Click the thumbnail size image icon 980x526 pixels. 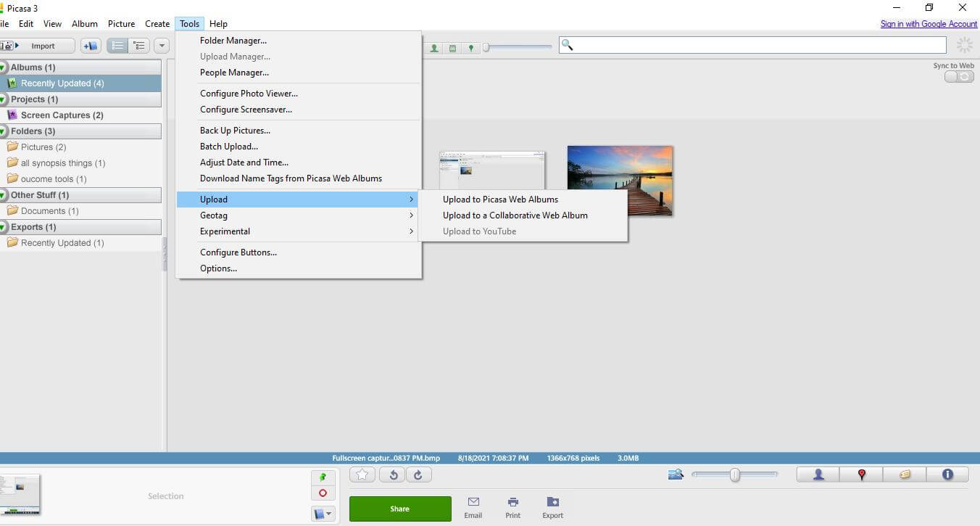pyautogui.click(x=676, y=474)
